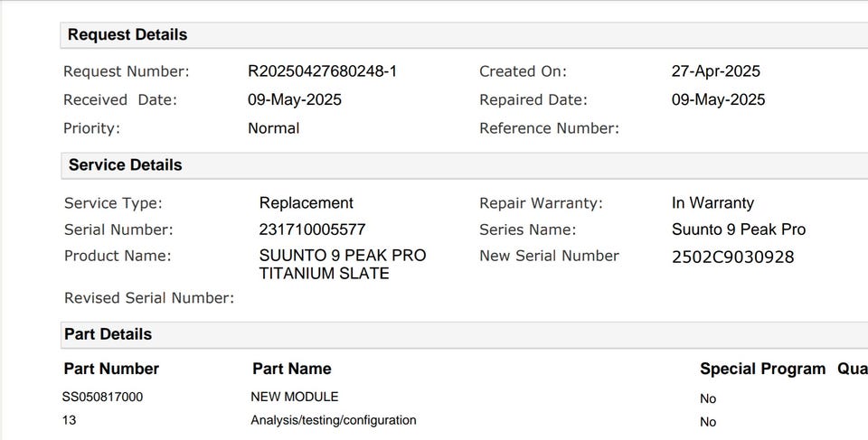Click part number SS050817000

102,397
